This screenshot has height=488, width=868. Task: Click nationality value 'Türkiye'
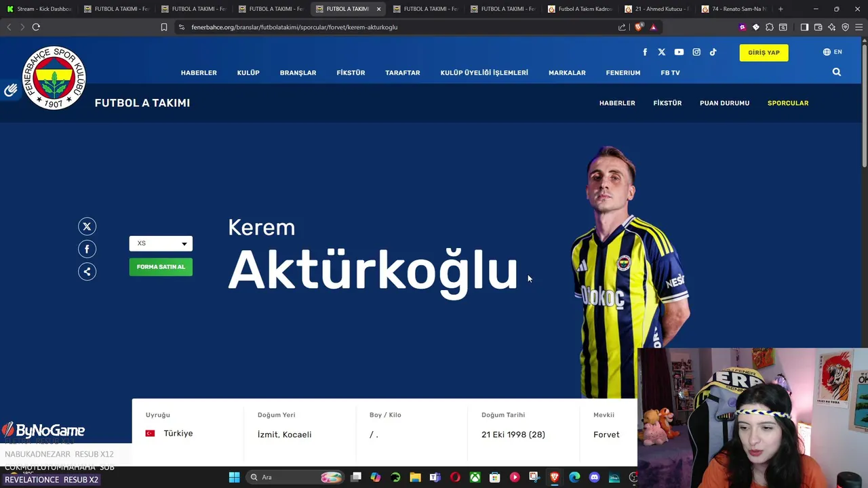coord(178,433)
